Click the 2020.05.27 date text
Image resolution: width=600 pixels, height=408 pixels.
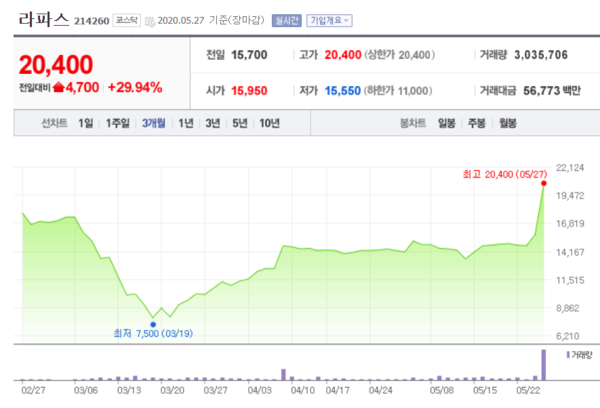click(x=181, y=21)
